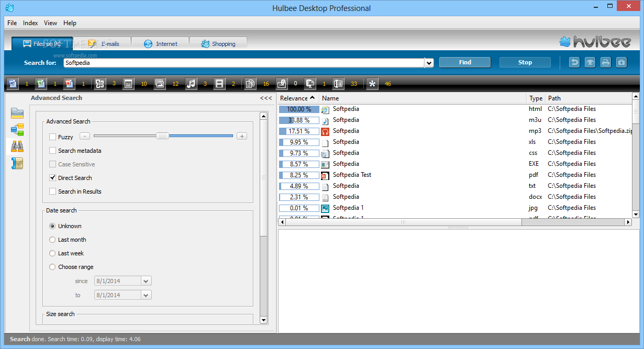This screenshot has width=644, height=349.
Task: Filter results by video files
Action: pos(219,83)
